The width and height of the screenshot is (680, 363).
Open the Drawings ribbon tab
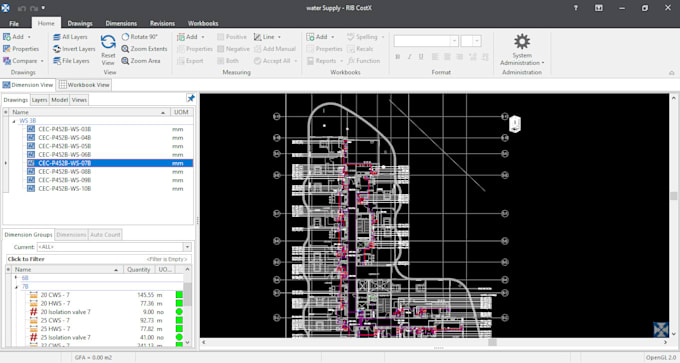(80, 23)
